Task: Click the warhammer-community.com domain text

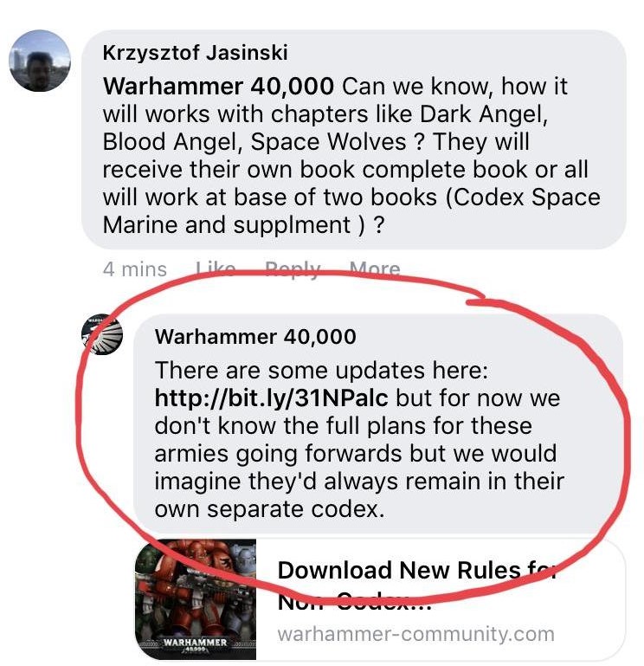Action: coord(416,634)
